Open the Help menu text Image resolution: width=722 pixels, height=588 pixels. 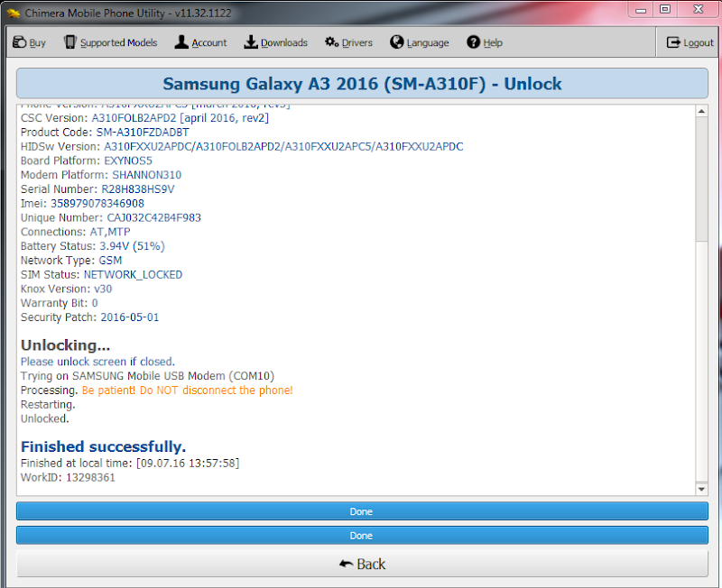pyautogui.click(x=493, y=42)
